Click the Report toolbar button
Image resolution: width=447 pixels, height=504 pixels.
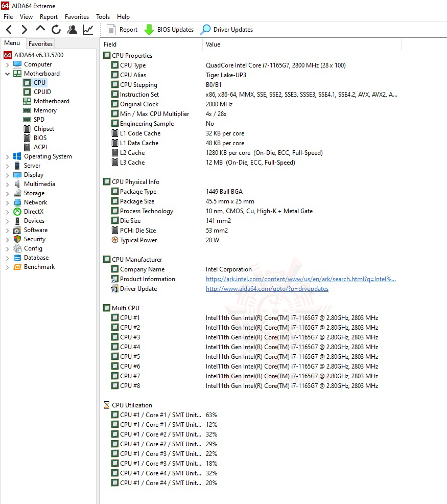122,30
